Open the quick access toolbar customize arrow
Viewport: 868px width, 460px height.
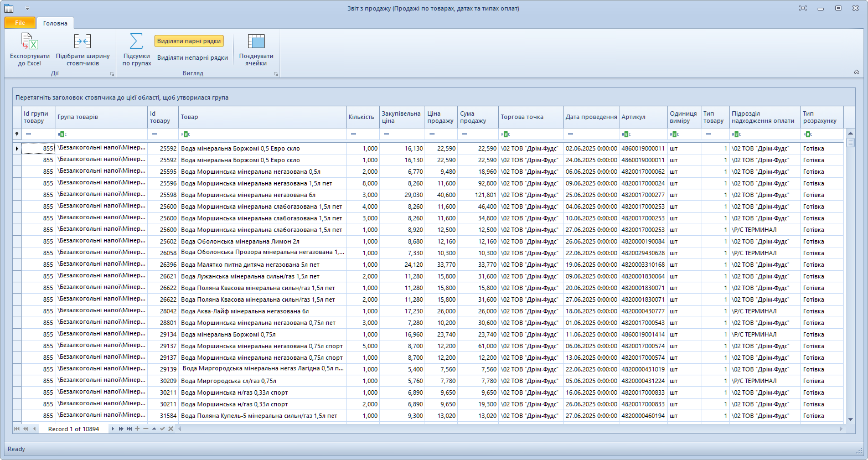27,8
